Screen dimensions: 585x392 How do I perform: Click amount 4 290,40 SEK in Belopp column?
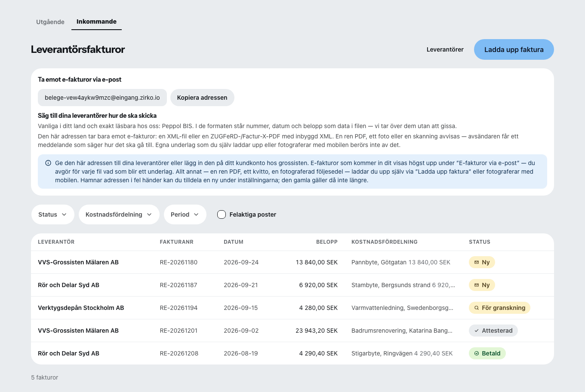point(318,353)
